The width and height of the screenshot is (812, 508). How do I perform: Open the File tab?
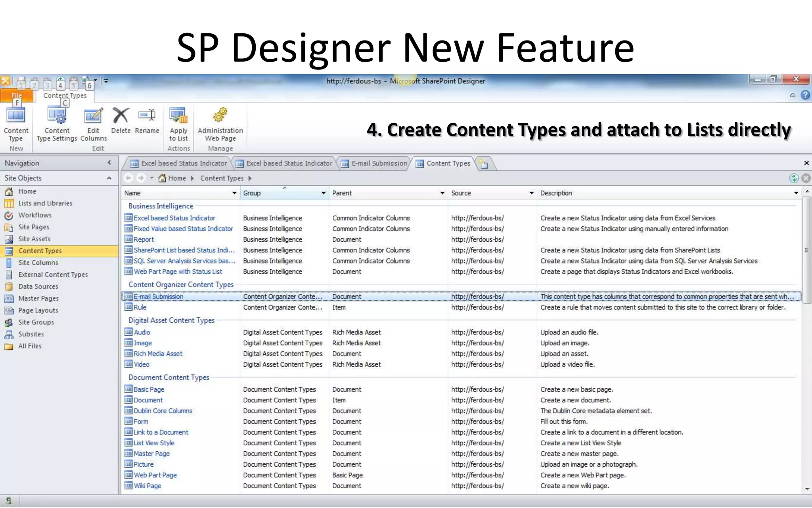pos(17,95)
